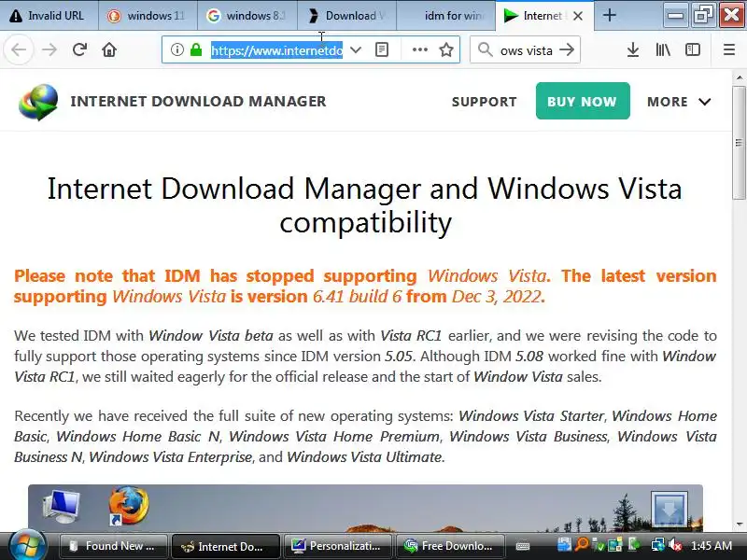Click the selected URL in address bar
The height and width of the screenshot is (560, 747).
point(276,50)
